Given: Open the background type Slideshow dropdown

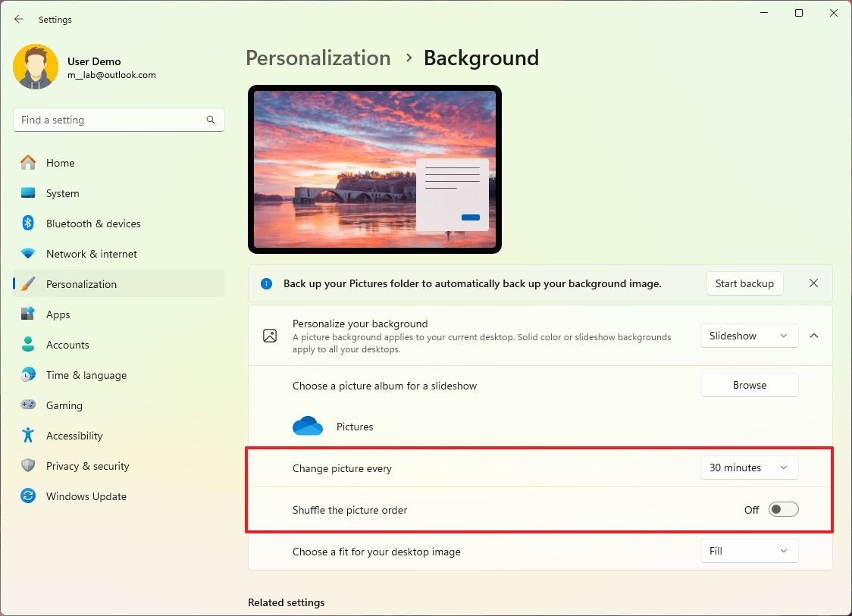Looking at the screenshot, I should tap(749, 336).
